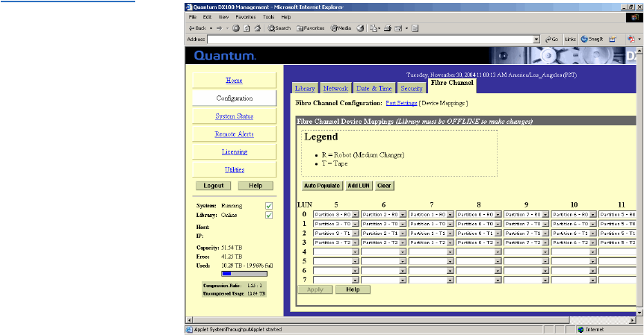
Task: Click the Add LUN button
Action: point(359,186)
